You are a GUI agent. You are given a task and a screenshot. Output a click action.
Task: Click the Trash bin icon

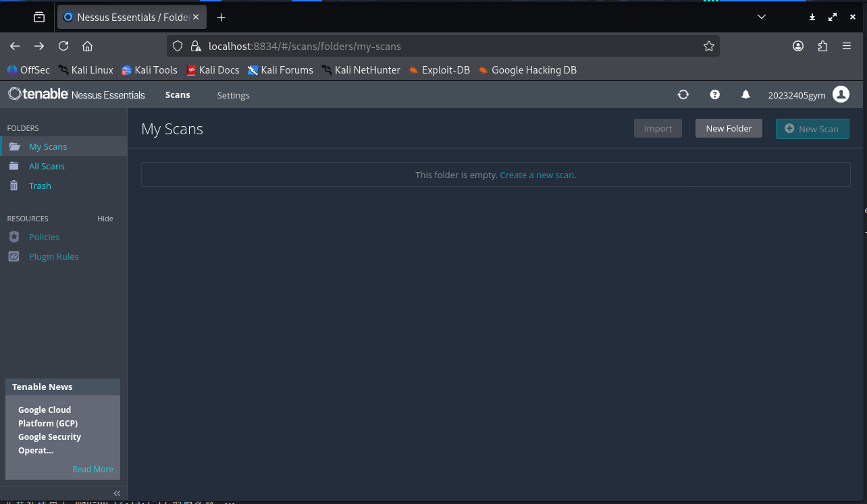pyautogui.click(x=14, y=186)
